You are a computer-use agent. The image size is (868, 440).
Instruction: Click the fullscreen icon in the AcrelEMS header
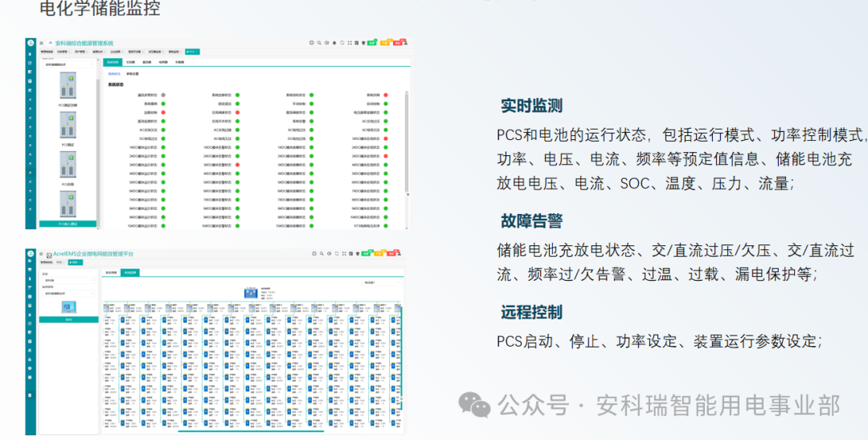344,254
